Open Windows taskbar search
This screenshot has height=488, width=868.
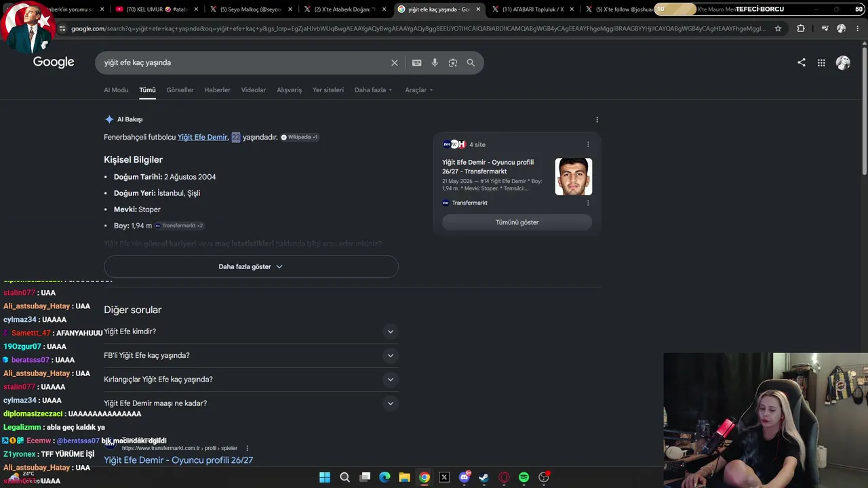pos(344,477)
